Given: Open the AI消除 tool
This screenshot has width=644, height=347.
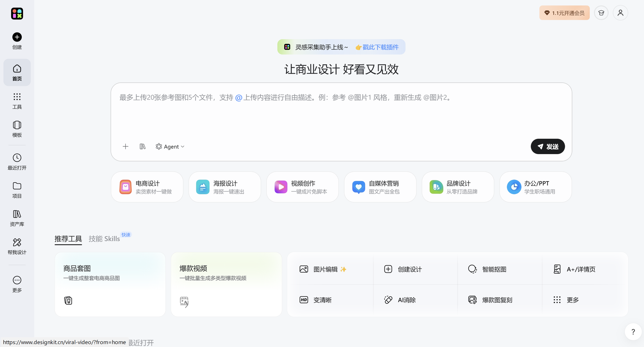Looking at the screenshot, I should pos(400,300).
